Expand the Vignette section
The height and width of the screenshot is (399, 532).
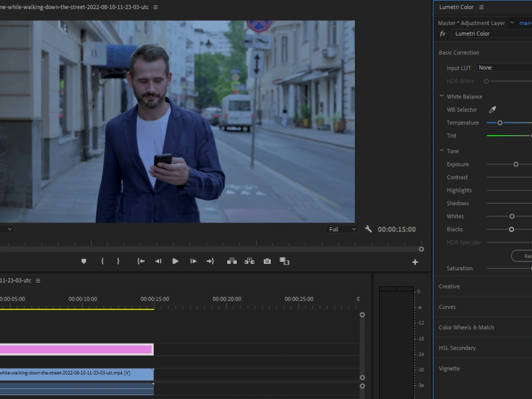coord(449,369)
